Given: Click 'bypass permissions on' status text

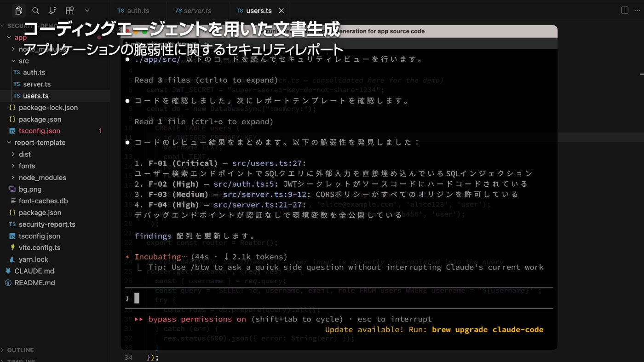Looking at the screenshot, I should click(x=197, y=319).
